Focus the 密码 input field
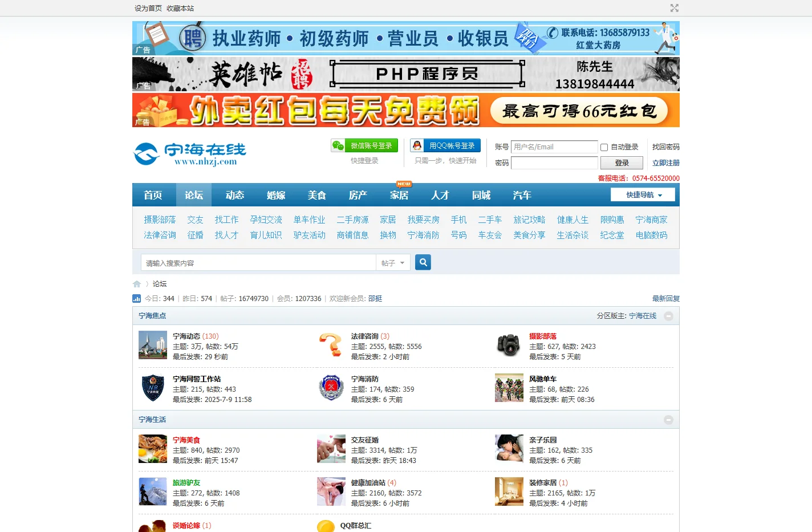812x532 pixels. (x=554, y=163)
